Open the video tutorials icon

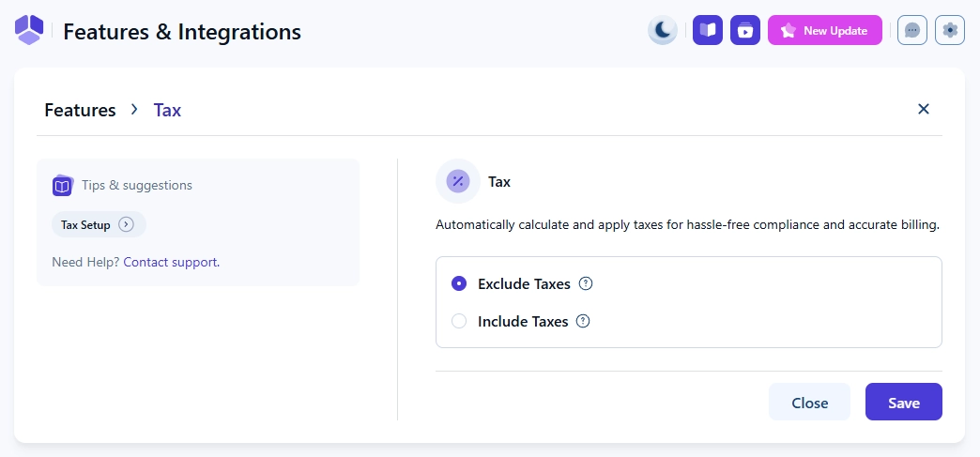745,30
